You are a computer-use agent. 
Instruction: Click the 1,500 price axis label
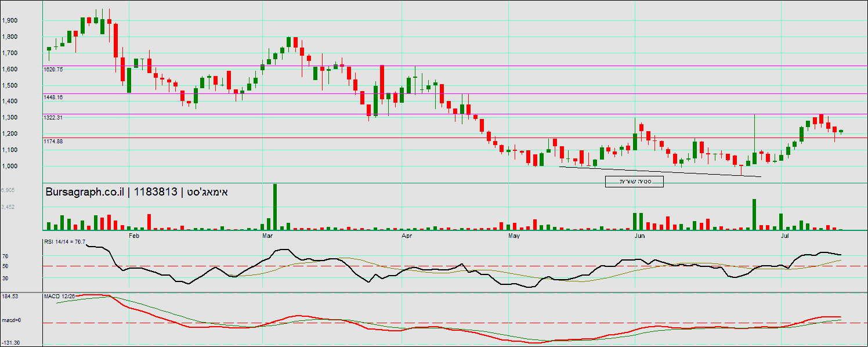tap(9, 85)
